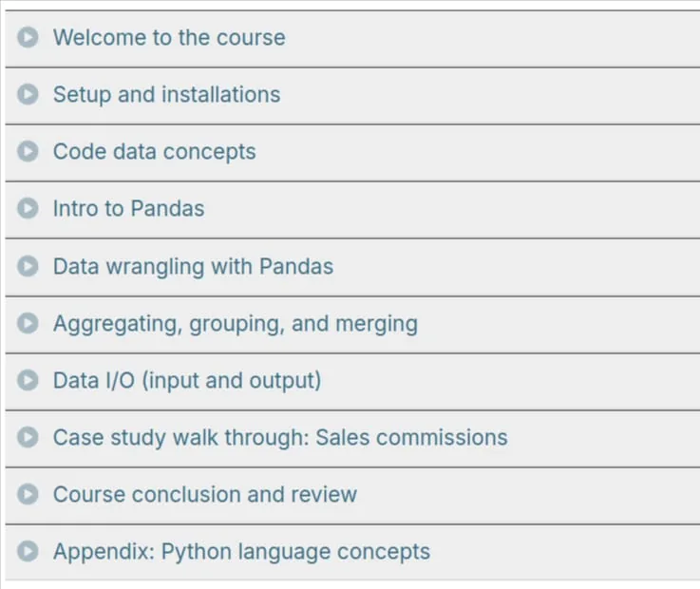Select the Code data concepts section title
Viewport: 700px width, 589px height.
pos(155,152)
